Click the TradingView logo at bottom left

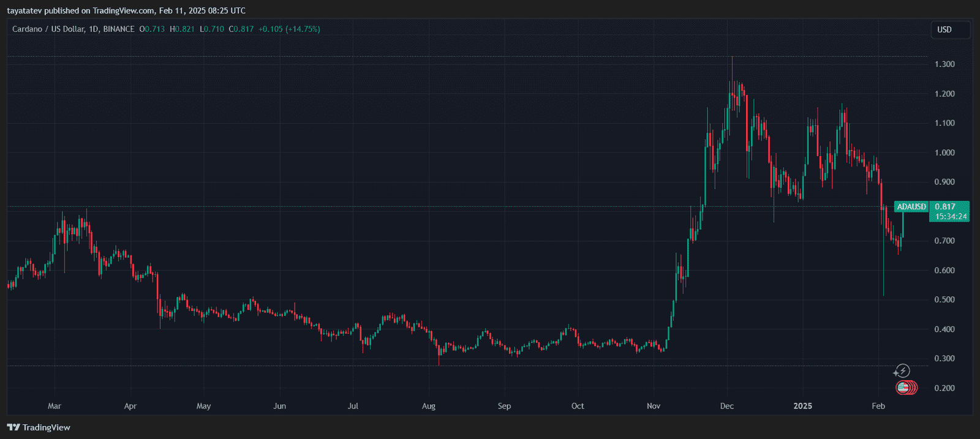(x=39, y=427)
